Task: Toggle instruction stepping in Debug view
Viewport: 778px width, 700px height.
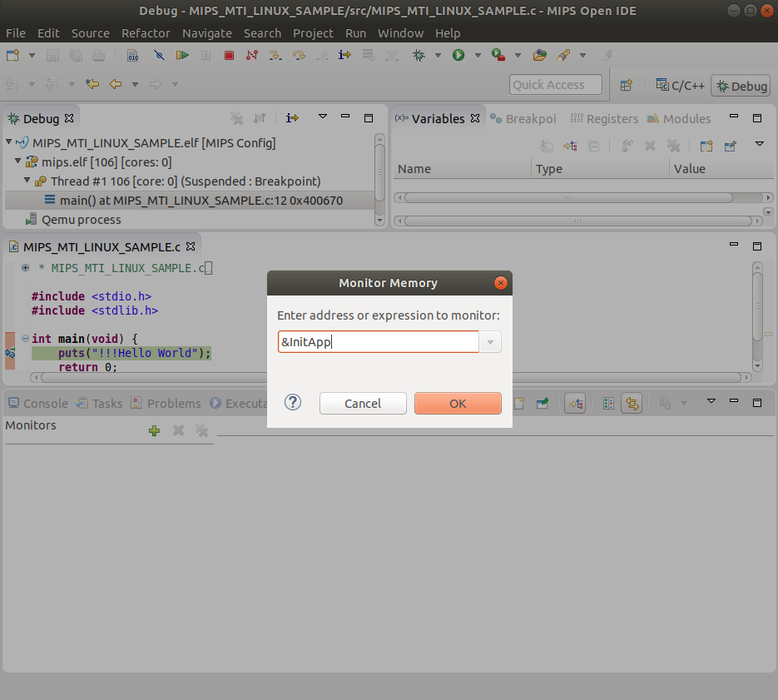Action: [x=292, y=117]
